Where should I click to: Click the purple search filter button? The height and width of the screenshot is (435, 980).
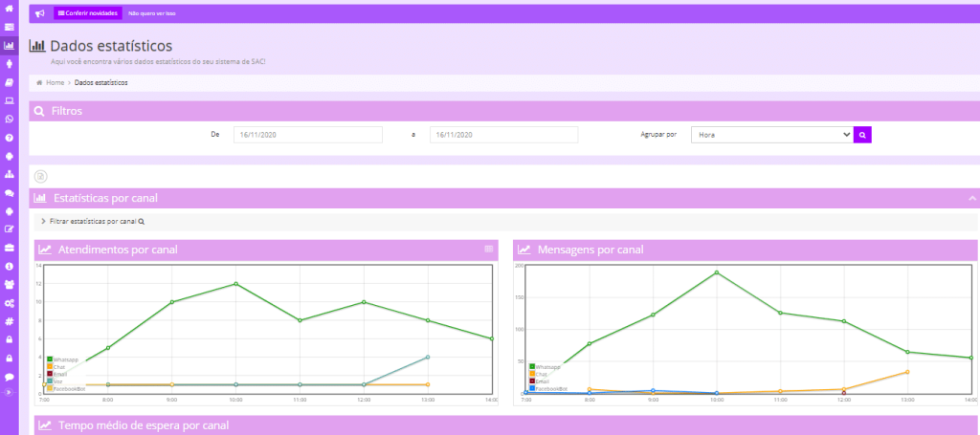[862, 136]
